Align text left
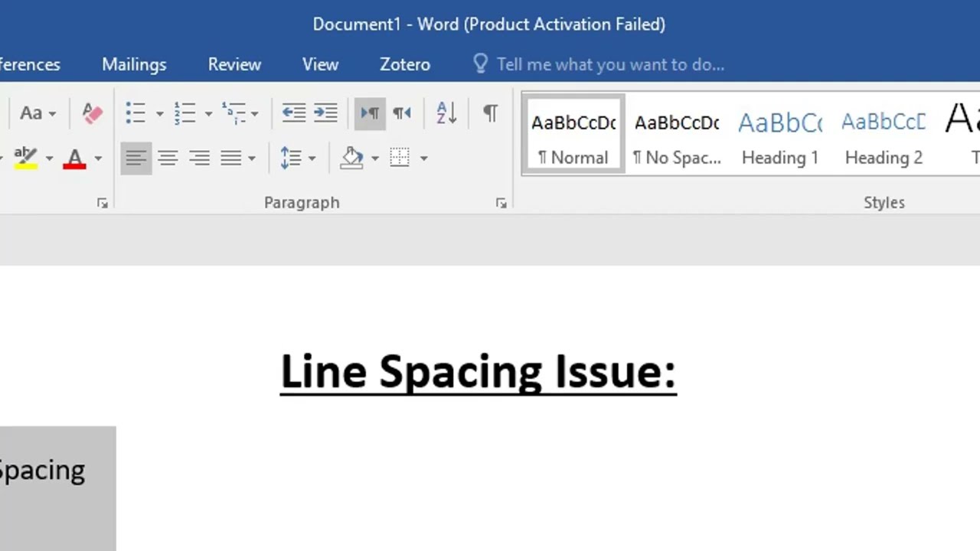Screen dimensions: 980x551 [136, 158]
